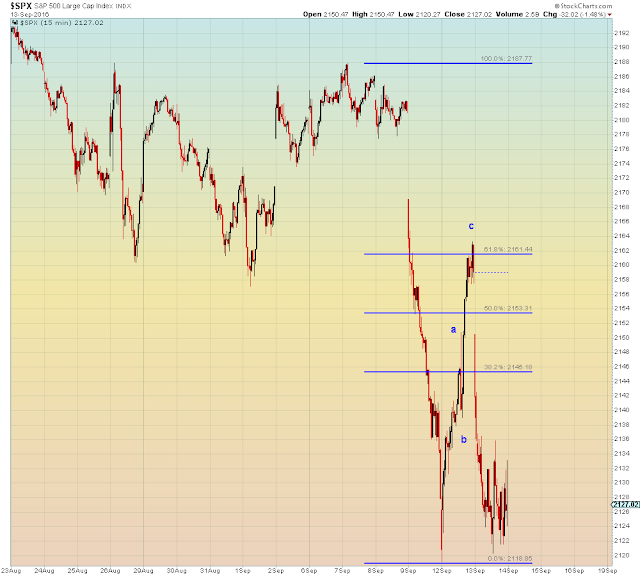
Task: Click the small chart icon before $SPX legend
Action: (x=15, y=23)
